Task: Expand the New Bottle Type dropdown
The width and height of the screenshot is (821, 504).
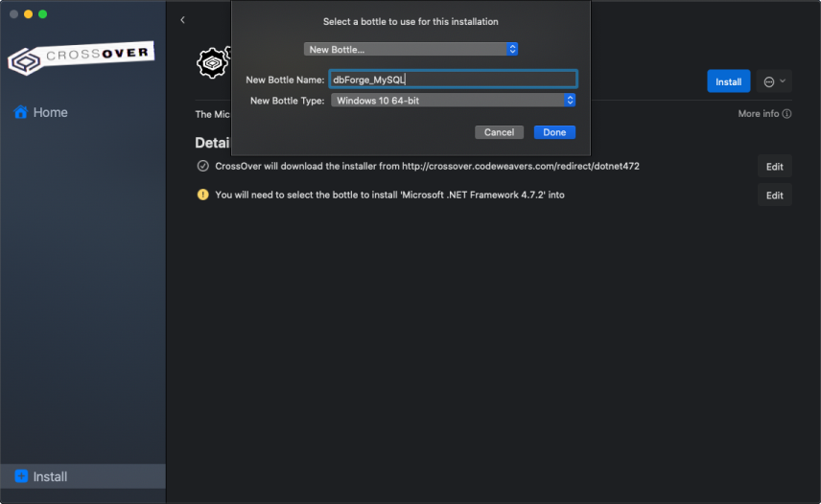Action: 453,100
